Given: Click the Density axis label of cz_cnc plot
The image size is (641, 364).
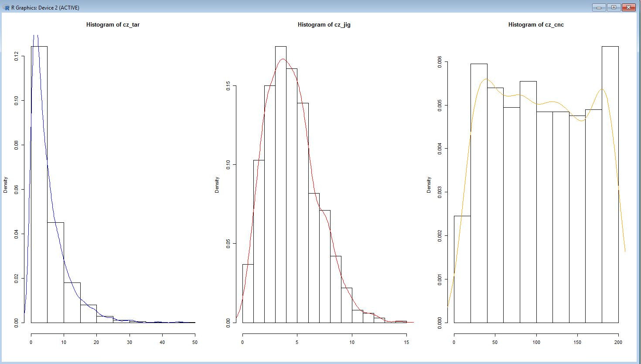Looking at the screenshot, I should tap(429, 184).
